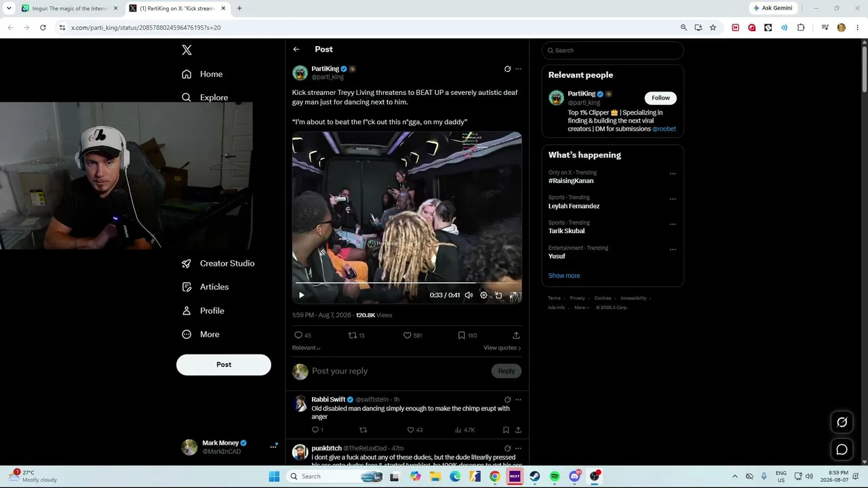Image resolution: width=868 pixels, height=488 pixels.
Task: Click the X search box
Action: pyautogui.click(x=612, y=50)
